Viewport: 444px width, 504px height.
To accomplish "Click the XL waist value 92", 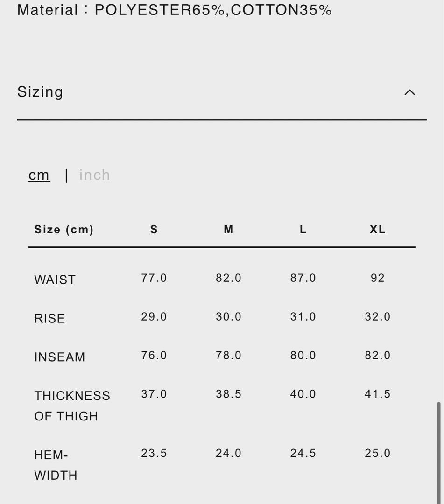I will click(378, 278).
